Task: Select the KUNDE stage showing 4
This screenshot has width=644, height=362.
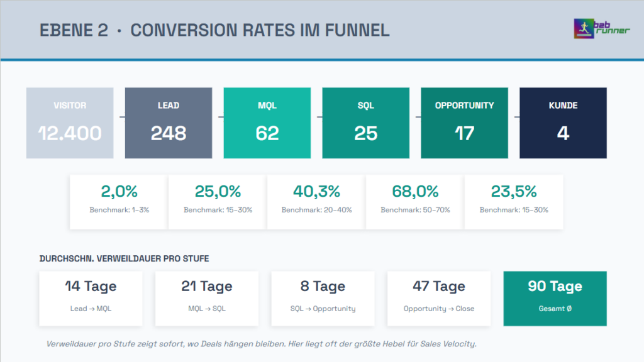Action: [x=563, y=123]
